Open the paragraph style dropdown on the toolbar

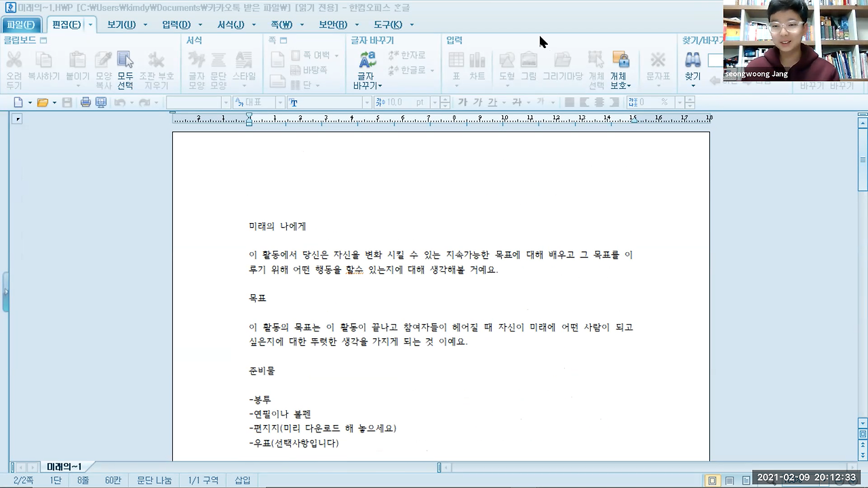tap(200, 102)
